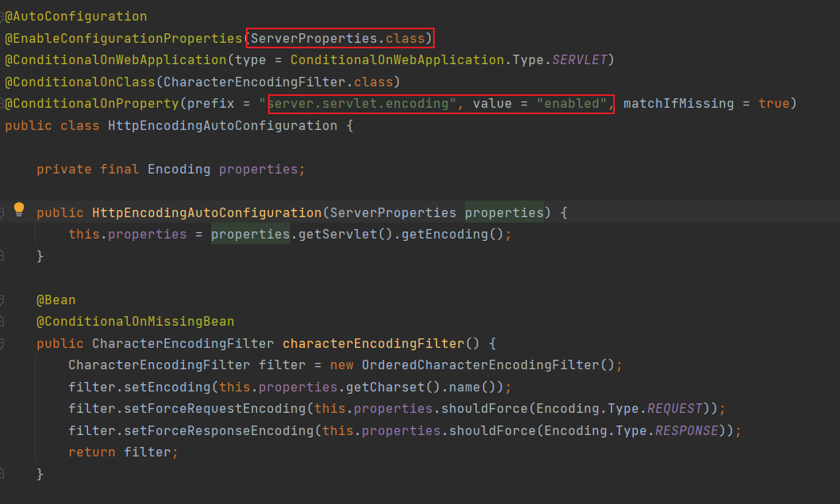The image size is (840, 504).
Task: Collapse the characterEncodingFilter method fold marker
Action: pos(2,343)
